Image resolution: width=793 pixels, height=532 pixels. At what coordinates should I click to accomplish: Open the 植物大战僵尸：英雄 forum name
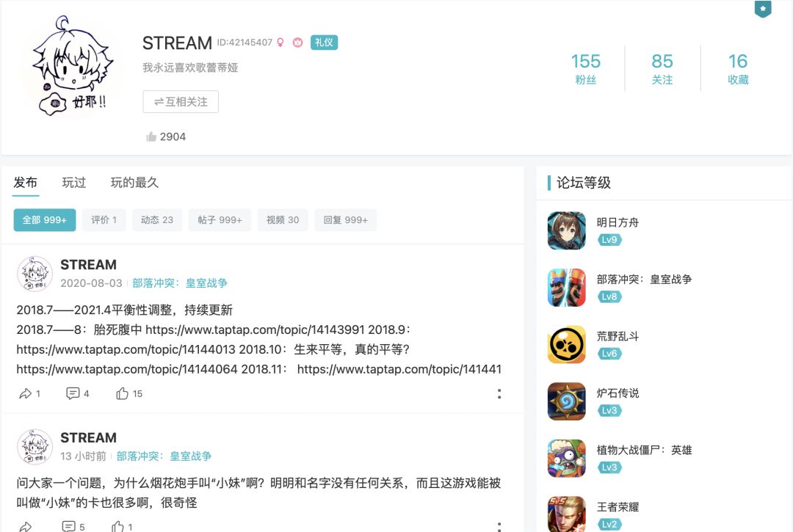coord(645,450)
